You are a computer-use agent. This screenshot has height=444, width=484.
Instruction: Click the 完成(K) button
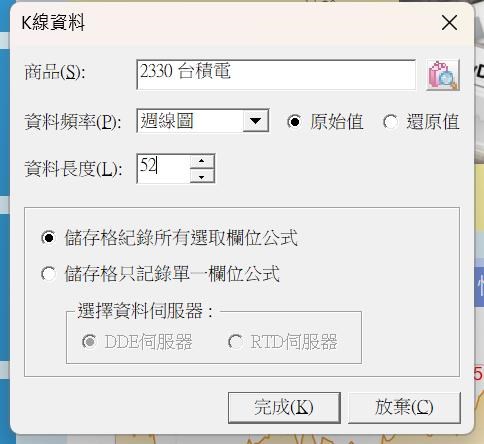(284, 407)
